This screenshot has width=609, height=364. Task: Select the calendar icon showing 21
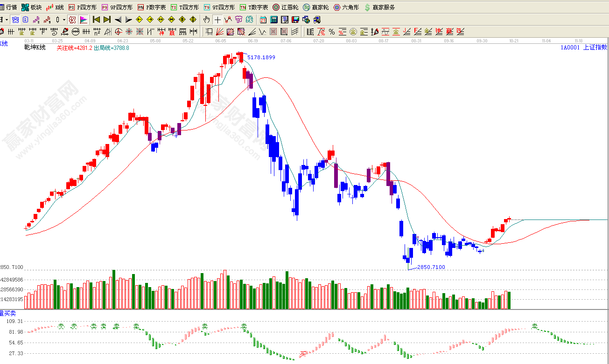[x=263, y=20]
